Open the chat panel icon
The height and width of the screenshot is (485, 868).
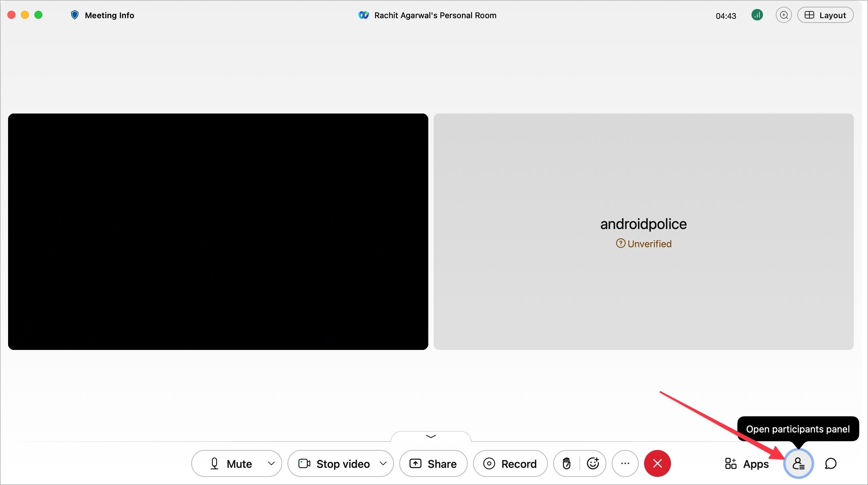coord(831,463)
